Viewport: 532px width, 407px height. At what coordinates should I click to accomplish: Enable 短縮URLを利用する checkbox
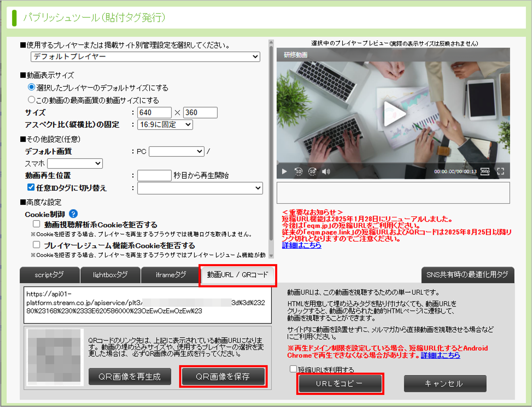pos(293,369)
